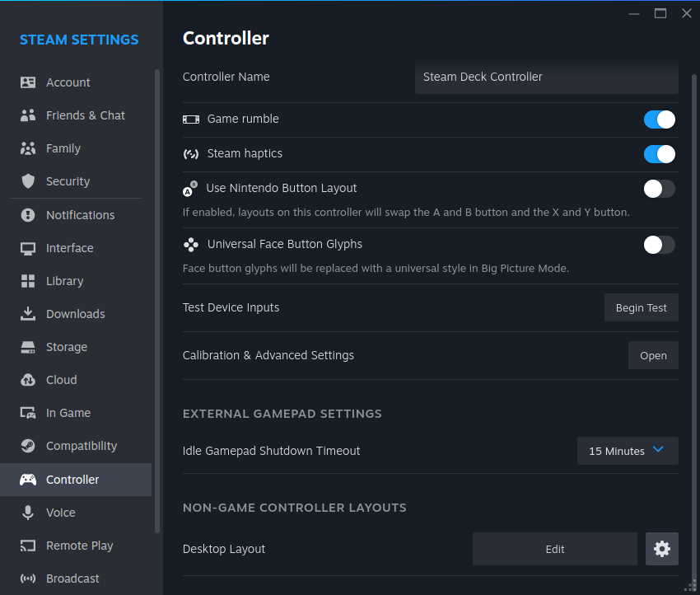Click the Security shield icon

coord(28,181)
